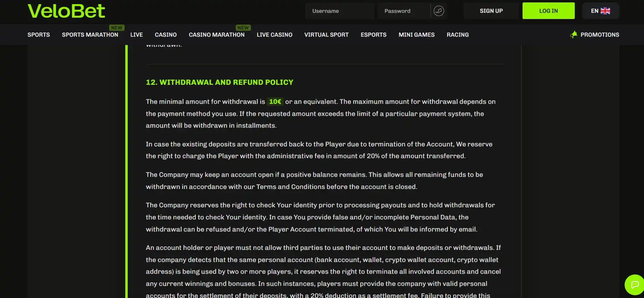The height and width of the screenshot is (298, 644).
Task: Click paragraph starting "An account holder or player"
Action: pos(323,272)
